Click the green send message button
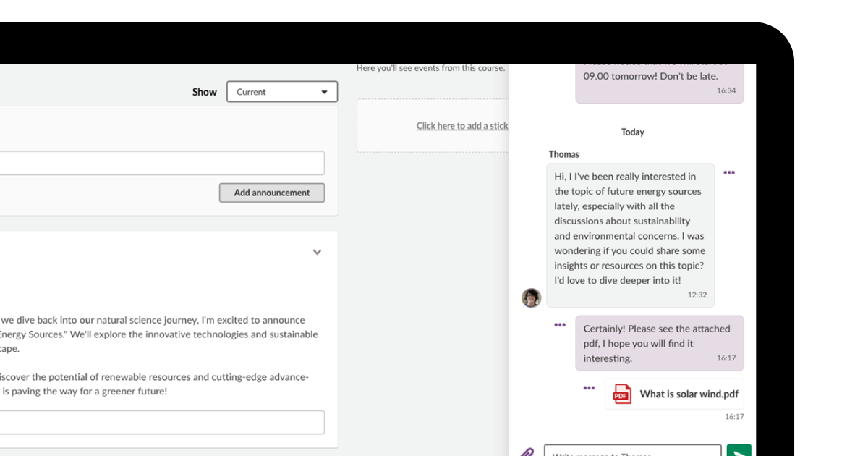Viewport: 868px width, 456px height. pos(739,451)
